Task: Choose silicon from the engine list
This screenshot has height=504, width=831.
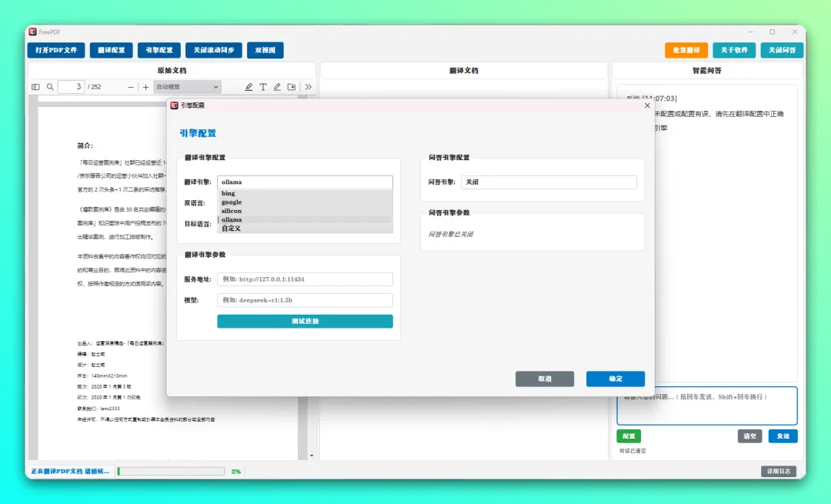Action: (x=305, y=211)
